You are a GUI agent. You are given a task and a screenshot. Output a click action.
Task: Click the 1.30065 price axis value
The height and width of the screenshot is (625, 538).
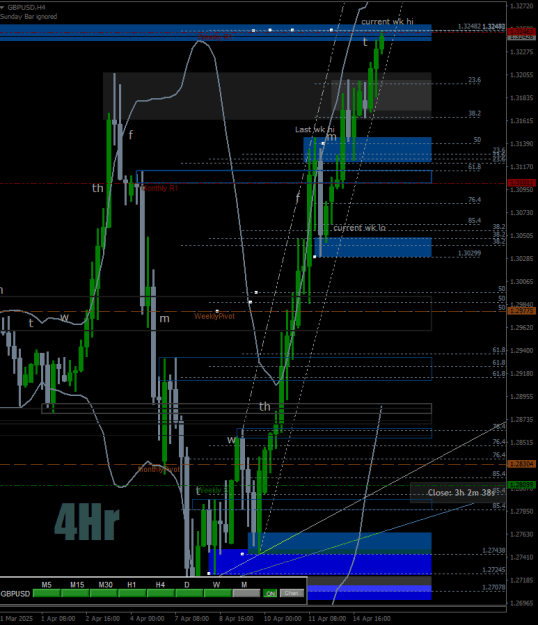522,282
